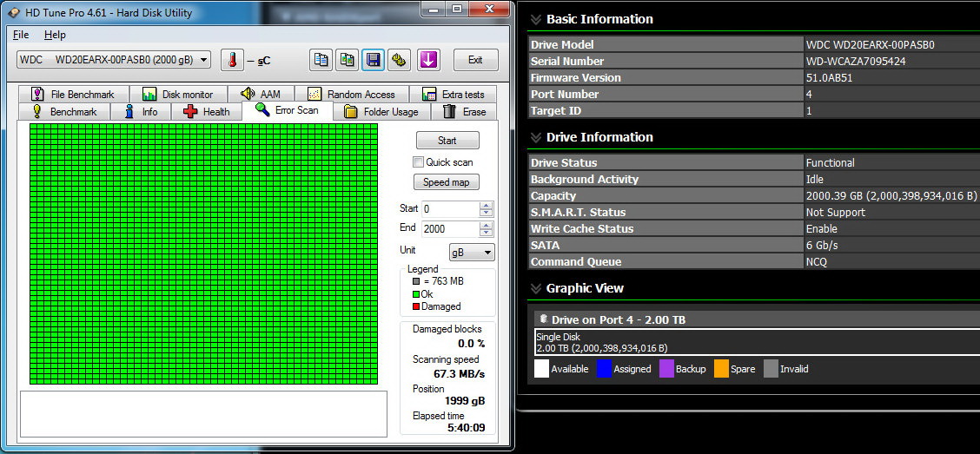Click firmware version 51.0AB51 value
The width and height of the screenshot is (980, 454).
[x=829, y=78]
